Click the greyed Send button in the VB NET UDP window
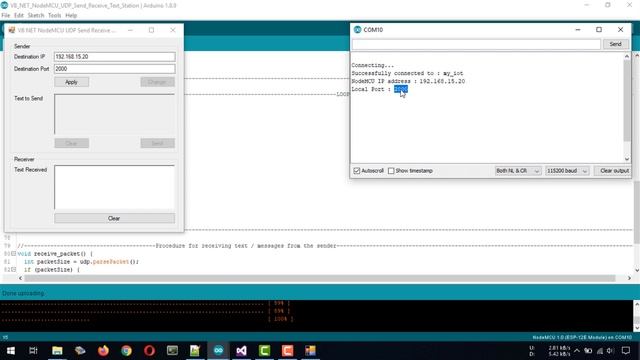640x360 pixels. pyautogui.click(x=158, y=143)
